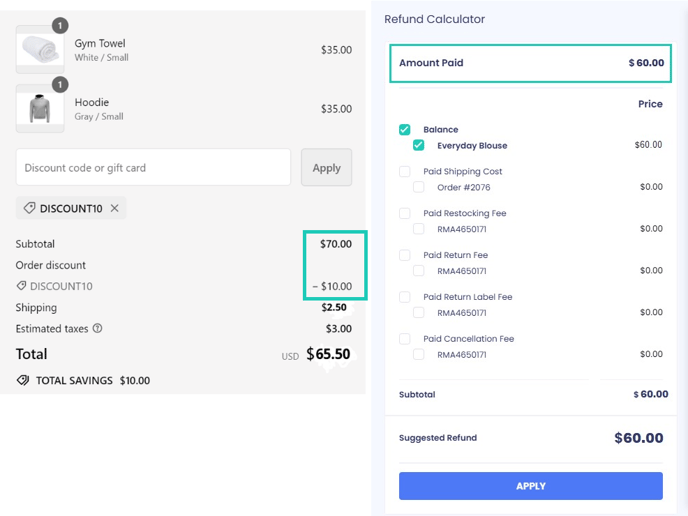Uncheck the Everyday Blouse checkbox
Screen dimensions: 688x516
419,145
